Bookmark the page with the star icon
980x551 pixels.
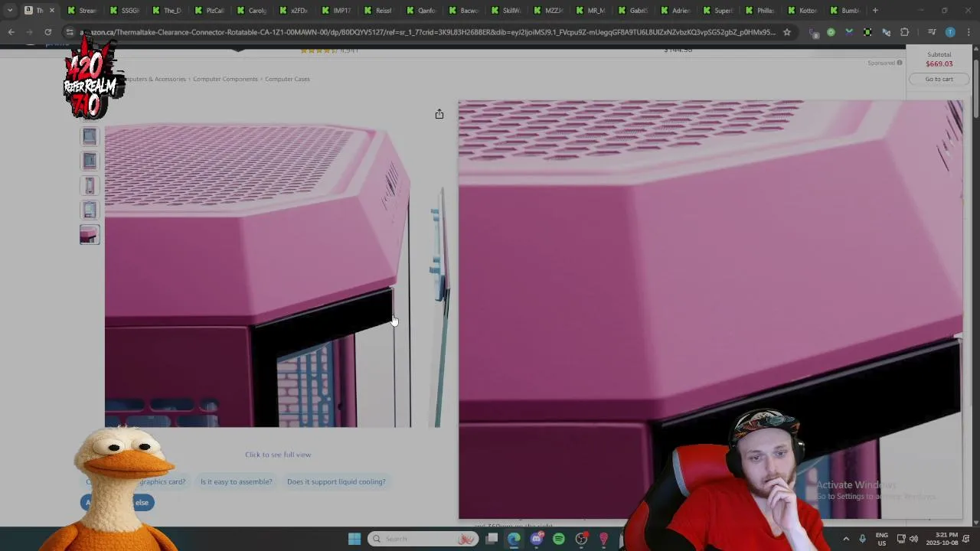(x=786, y=32)
